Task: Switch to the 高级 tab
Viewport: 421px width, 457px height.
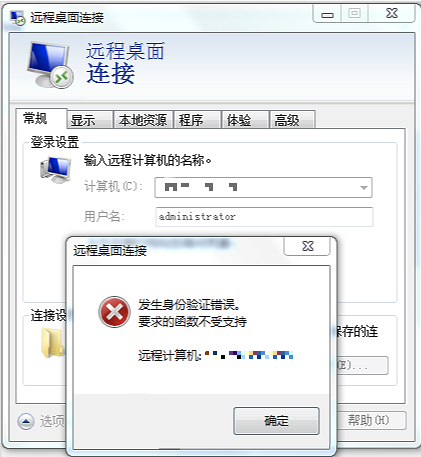Action: pos(287,120)
